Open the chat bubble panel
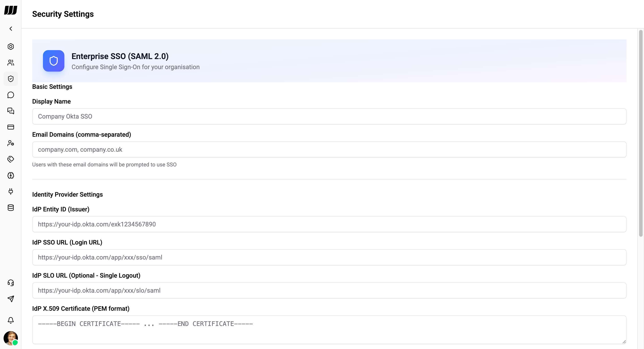The width and height of the screenshot is (644, 349). [x=11, y=95]
